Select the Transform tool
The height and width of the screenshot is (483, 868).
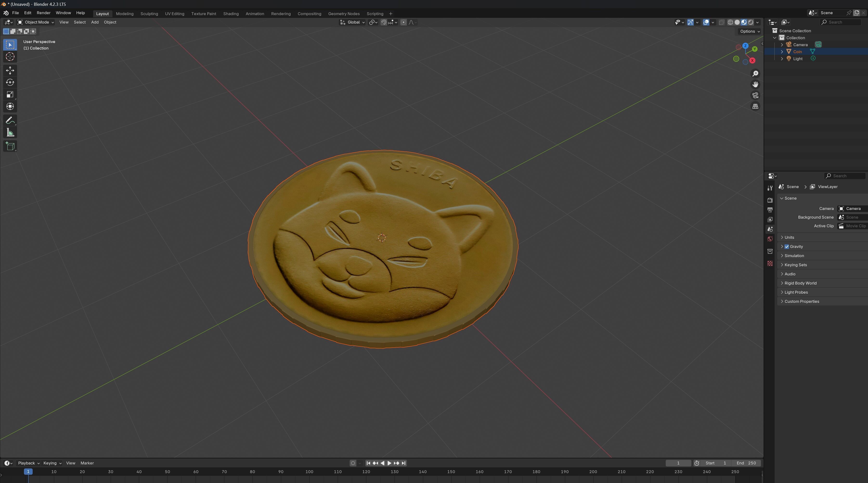point(10,107)
